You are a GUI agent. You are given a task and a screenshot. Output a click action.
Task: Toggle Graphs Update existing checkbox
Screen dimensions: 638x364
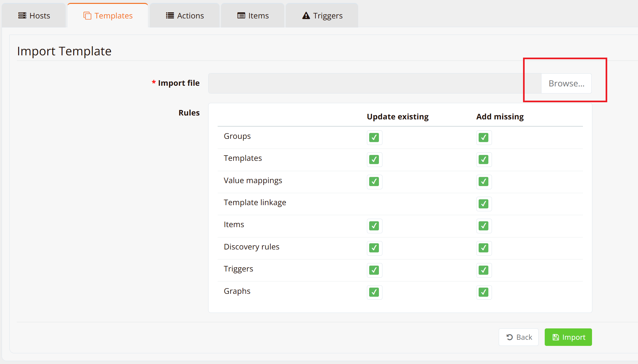click(374, 292)
